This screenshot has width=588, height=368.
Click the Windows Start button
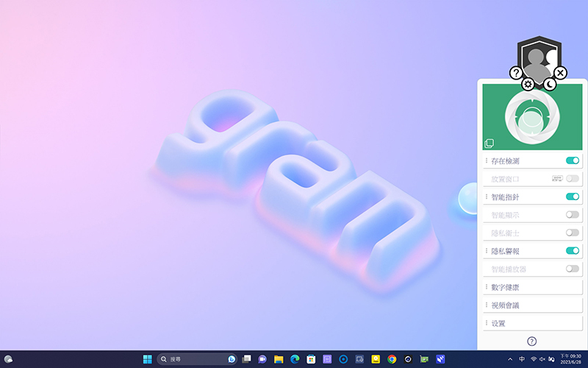click(x=147, y=359)
